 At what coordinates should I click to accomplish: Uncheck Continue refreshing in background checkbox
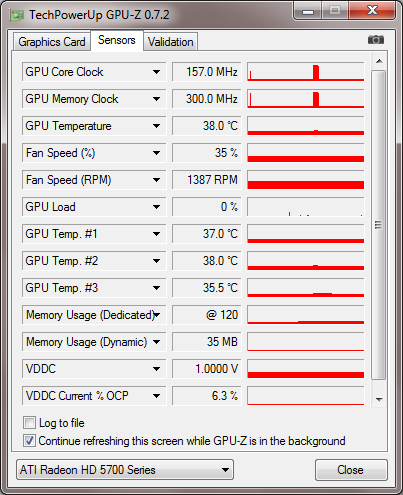29,441
